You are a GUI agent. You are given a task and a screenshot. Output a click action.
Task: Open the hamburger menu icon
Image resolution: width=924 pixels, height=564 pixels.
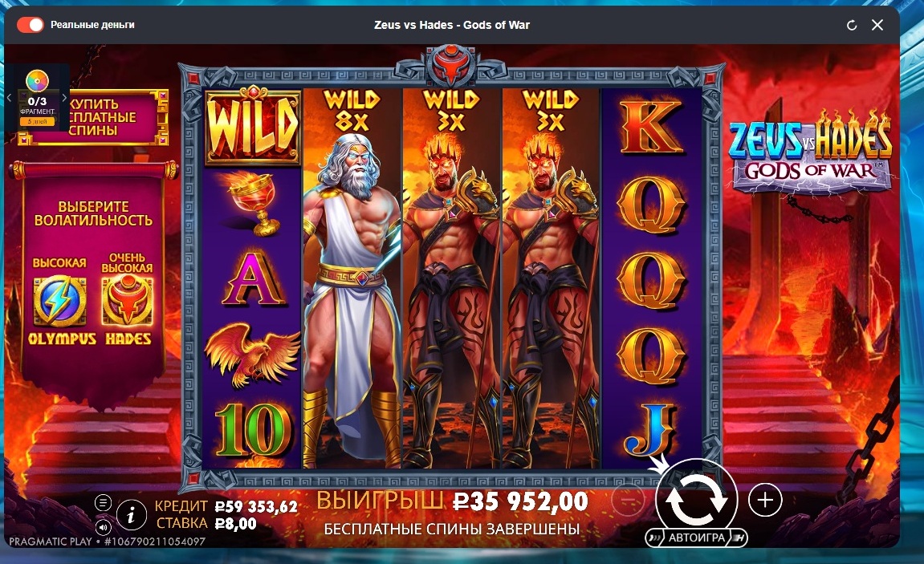[x=103, y=502]
